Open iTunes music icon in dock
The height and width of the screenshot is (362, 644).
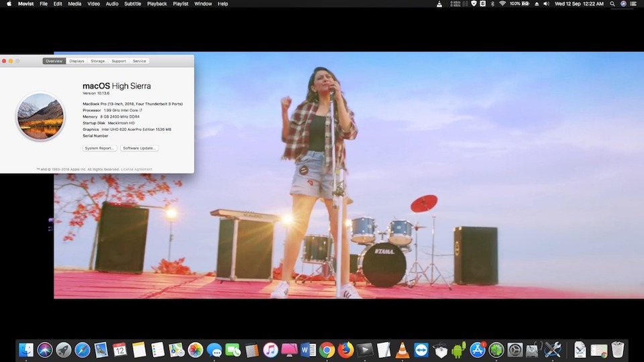coord(271,350)
